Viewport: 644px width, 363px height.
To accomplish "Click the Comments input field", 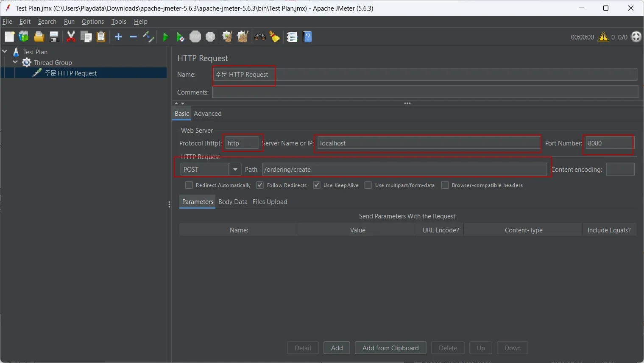I will pyautogui.click(x=425, y=92).
